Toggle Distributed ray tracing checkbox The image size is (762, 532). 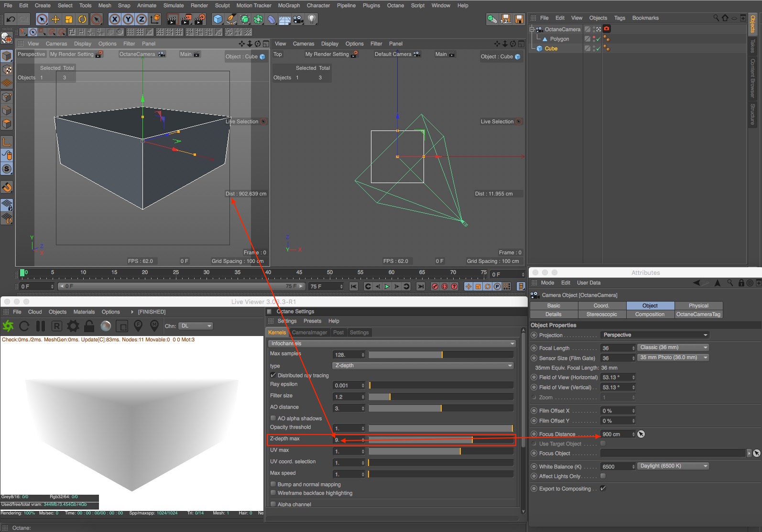click(273, 375)
